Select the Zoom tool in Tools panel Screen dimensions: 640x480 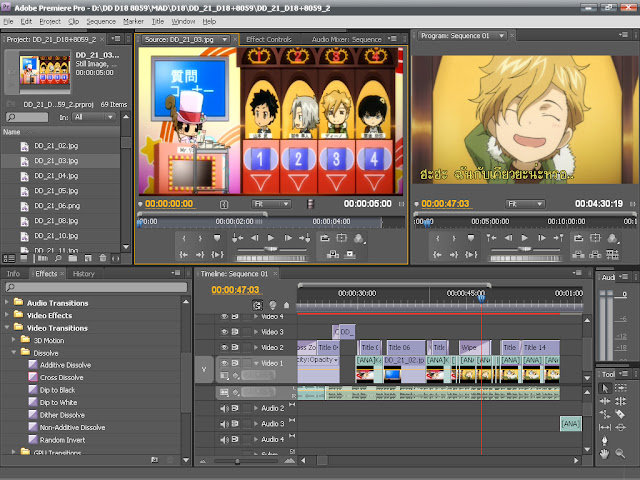[x=620, y=453]
